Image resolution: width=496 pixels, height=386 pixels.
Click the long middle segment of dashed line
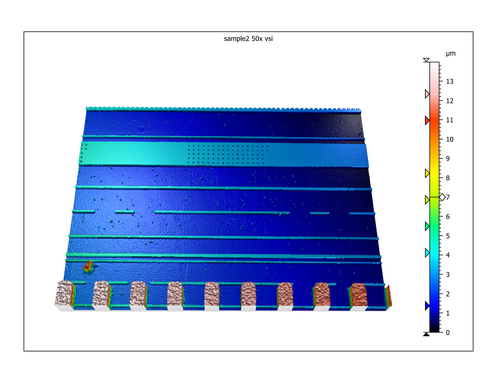222,212
